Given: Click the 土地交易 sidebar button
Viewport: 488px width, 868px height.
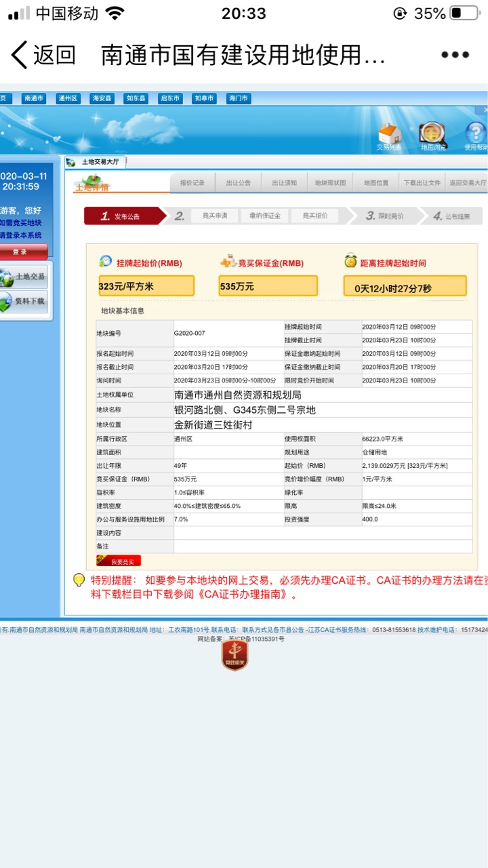Looking at the screenshot, I should click(24, 277).
